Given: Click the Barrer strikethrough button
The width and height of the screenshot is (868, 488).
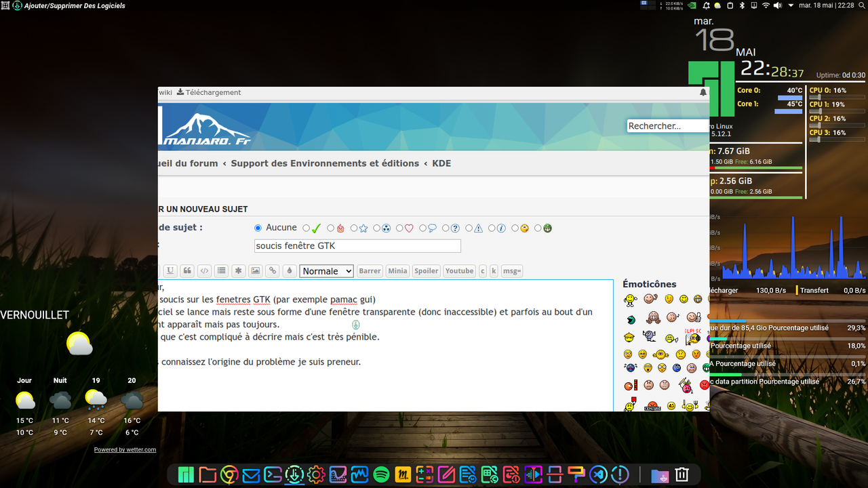Looking at the screenshot, I should (370, 270).
